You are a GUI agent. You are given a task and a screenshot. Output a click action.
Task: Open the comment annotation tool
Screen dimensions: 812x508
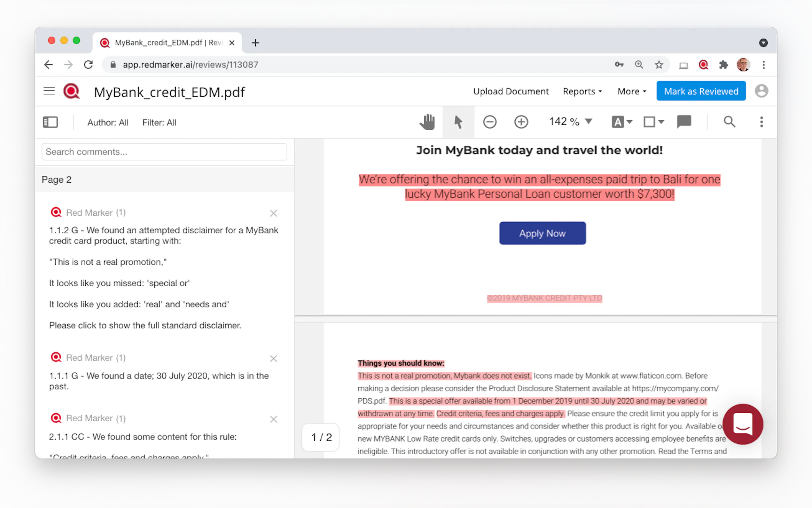pos(684,122)
